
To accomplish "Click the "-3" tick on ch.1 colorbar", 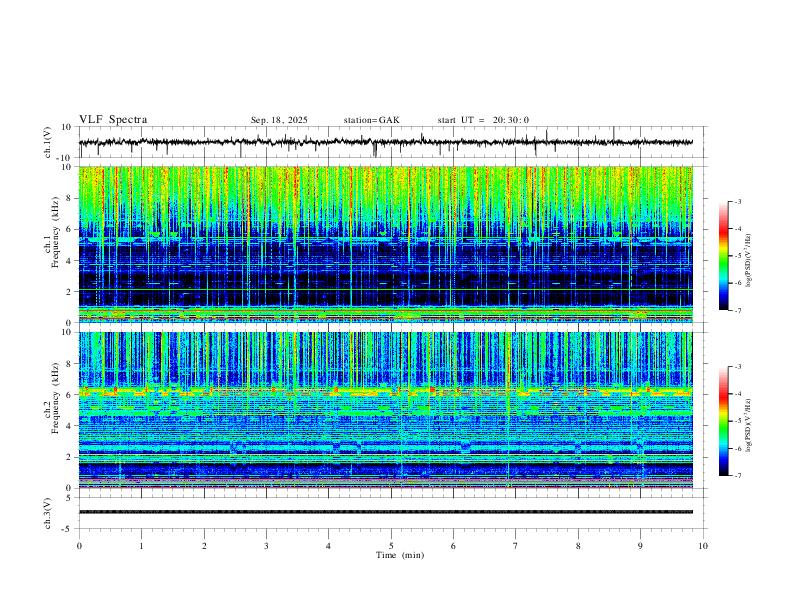I will click(x=738, y=201).
